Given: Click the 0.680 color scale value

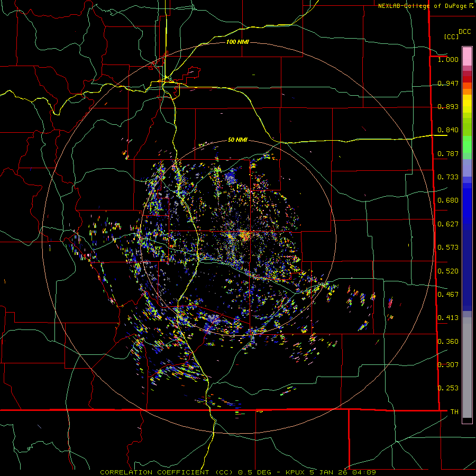Looking at the screenshot, I should point(448,200).
